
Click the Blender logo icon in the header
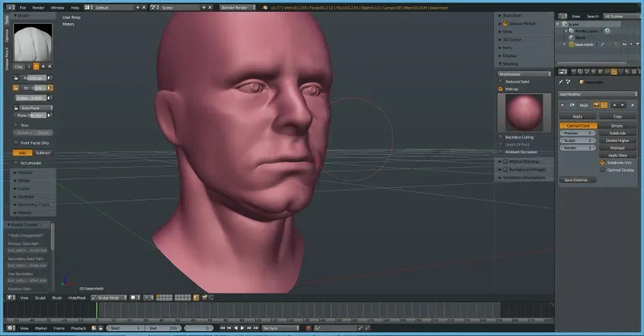click(11, 8)
